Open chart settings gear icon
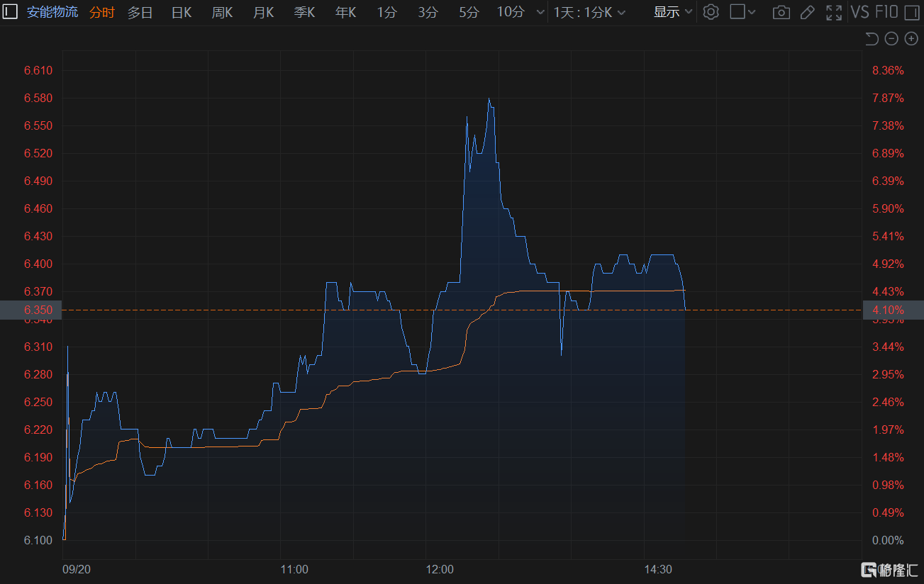Screen dimensions: 924x584 pyautogui.click(x=711, y=12)
